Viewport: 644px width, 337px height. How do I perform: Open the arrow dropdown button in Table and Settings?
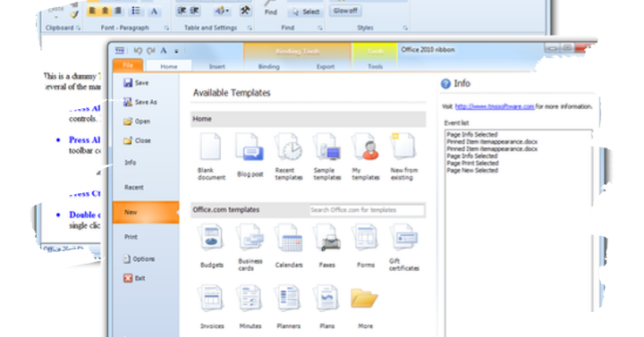click(222, 10)
